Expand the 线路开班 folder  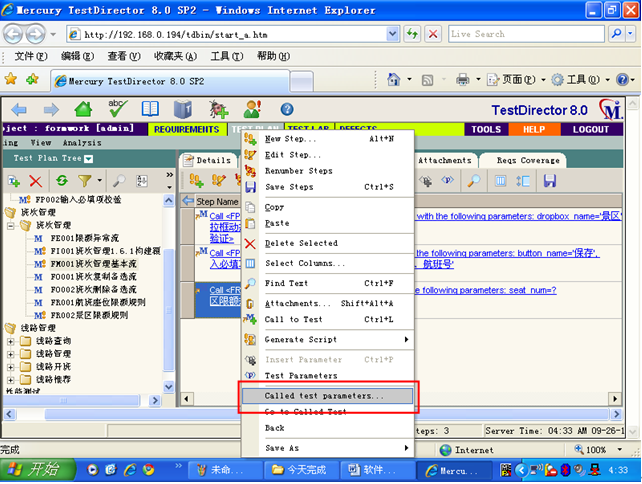click(11, 367)
